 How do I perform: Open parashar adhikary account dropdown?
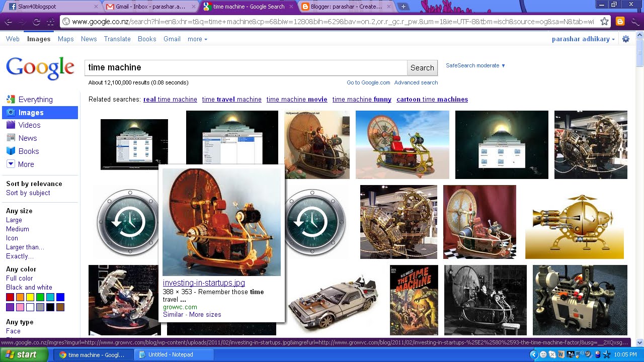pyautogui.click(x=583, y=39)
